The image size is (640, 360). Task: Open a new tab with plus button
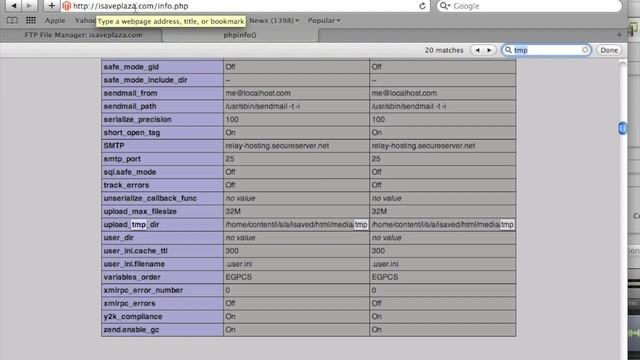coord(619,35)
